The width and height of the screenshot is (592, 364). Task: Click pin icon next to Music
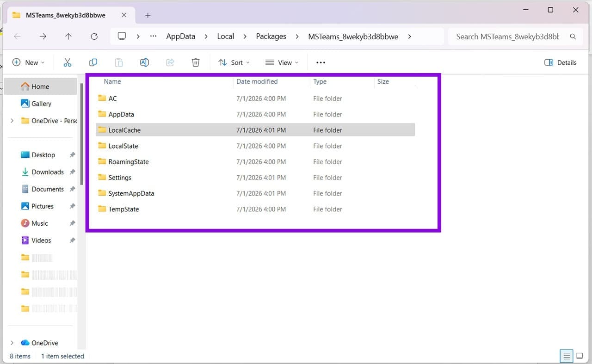[x=72, y=223]
